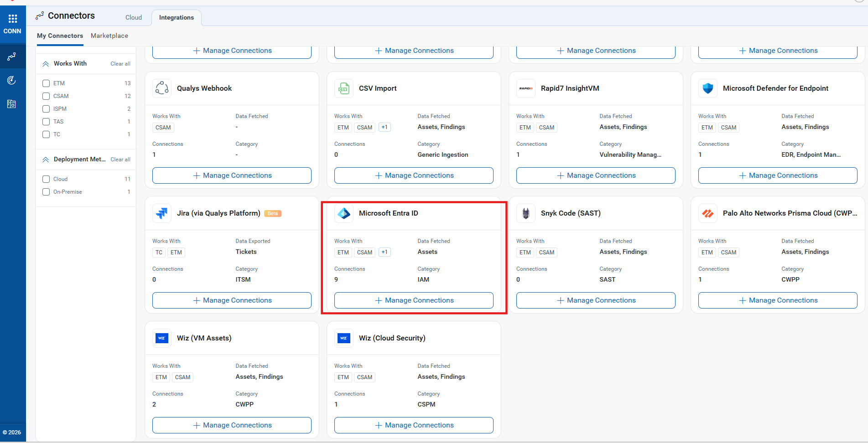Click the Jira connector logo icon
Image resolution: width=868 pixels, height=443 pixels.
162,213
